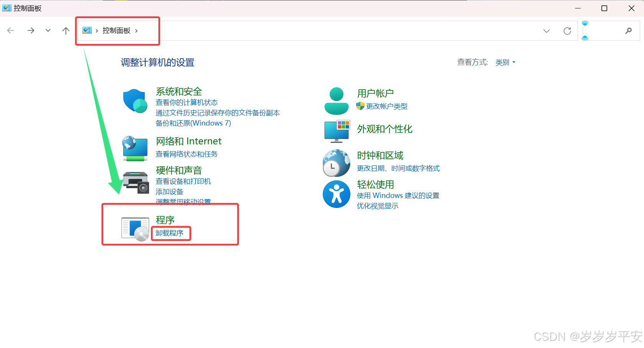Click 使用 Windows 建议的设置

[398, 196]
